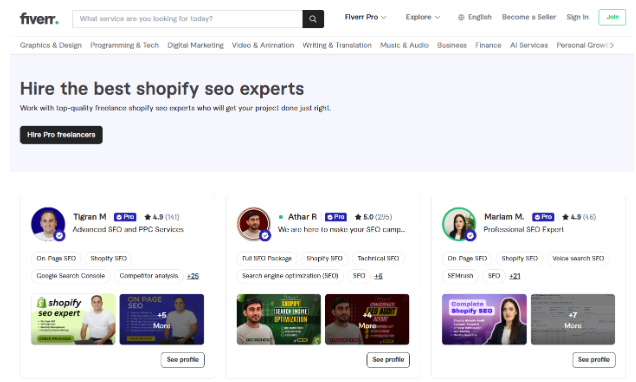Open AI Services category
This screenshot has height=382, width=636.
point(529,45)
